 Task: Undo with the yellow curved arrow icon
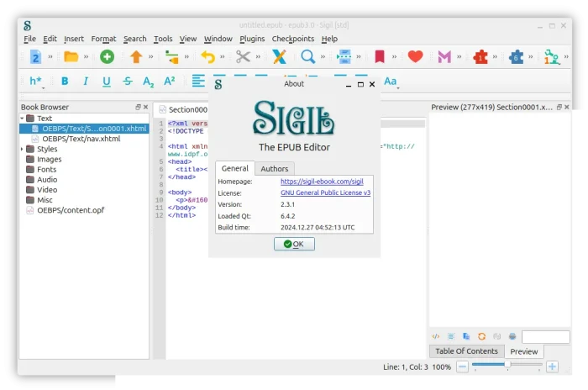click(x=207, y=57)
